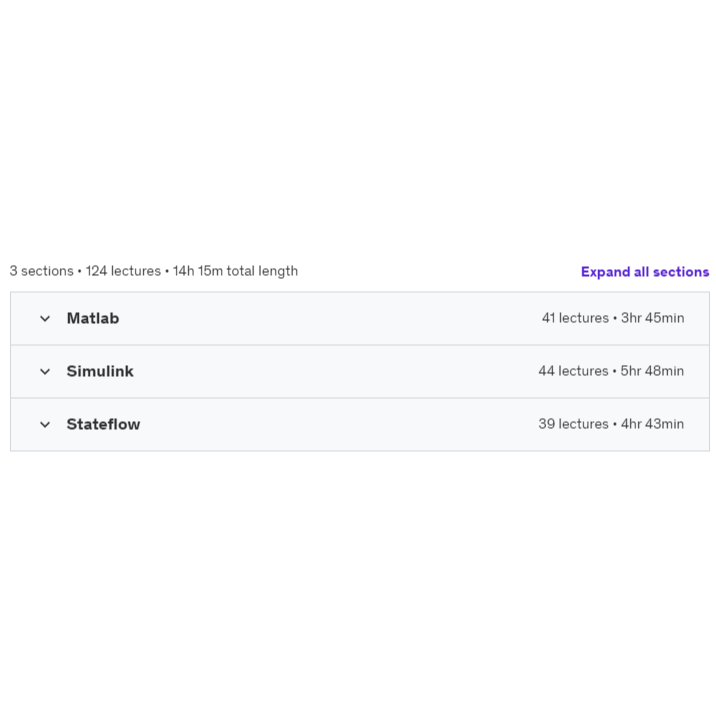Open the Simulink section title
Image resolution: width=716 pixels, height=716 pixels.
(x=100, y=372)
